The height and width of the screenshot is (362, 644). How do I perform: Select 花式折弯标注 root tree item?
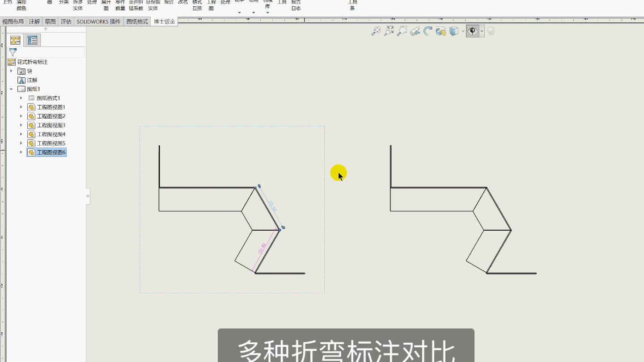(x=32, y=62)
